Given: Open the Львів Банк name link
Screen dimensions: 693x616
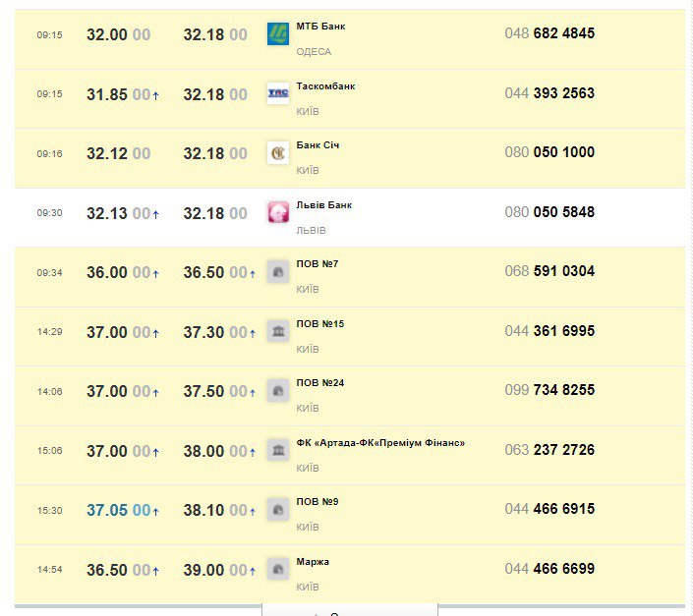Looking at the screenshot, I should (323, 205).
